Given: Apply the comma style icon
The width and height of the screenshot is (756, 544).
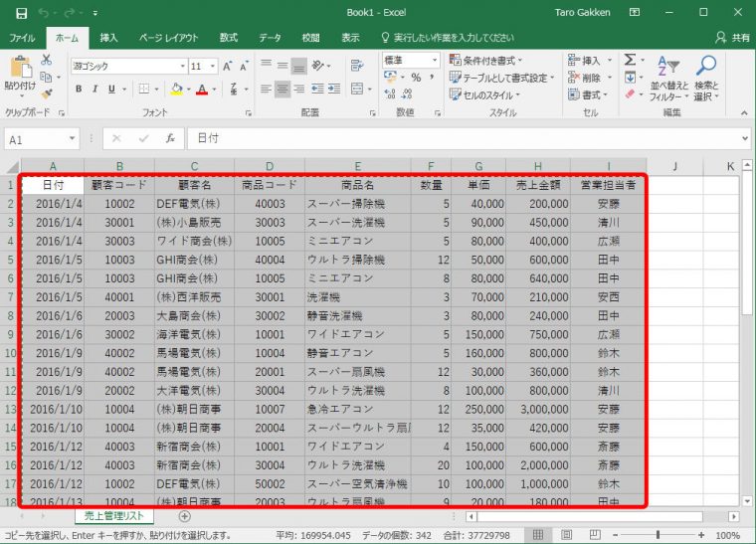Looking at the screenshot, I should click(x=432, y=78).
